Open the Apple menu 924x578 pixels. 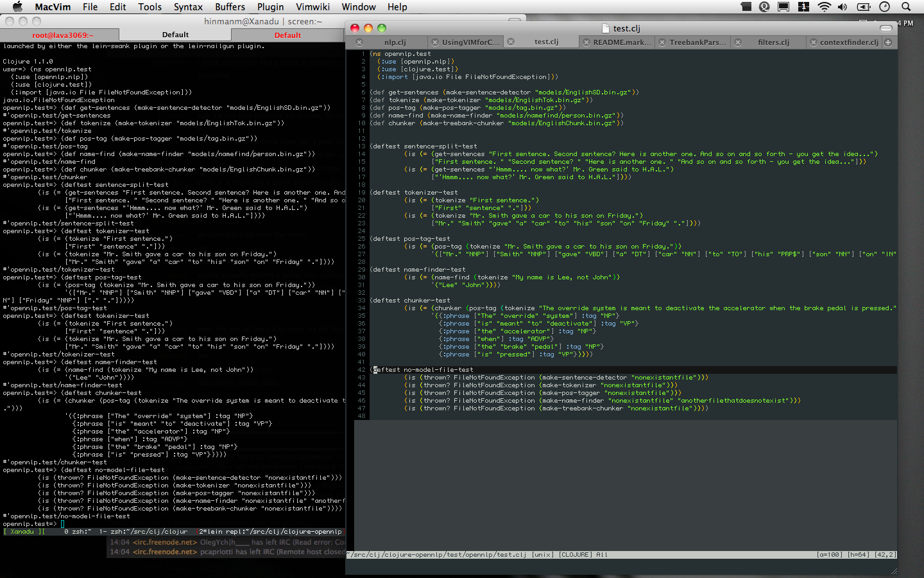[17, 6]
